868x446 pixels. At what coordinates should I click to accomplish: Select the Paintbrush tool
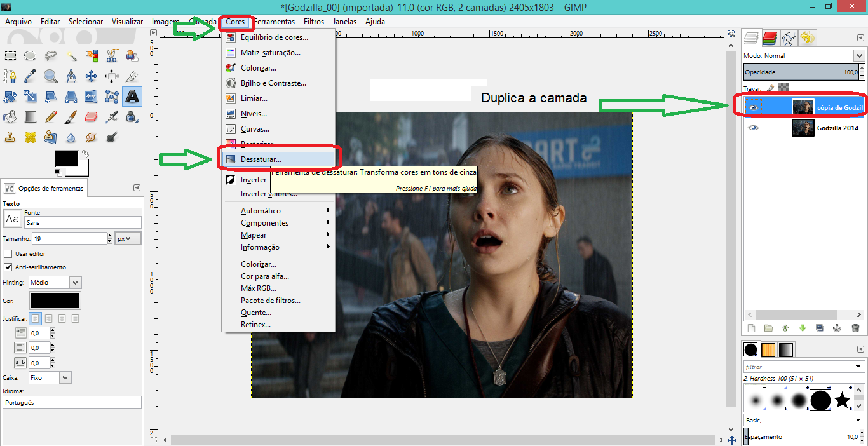point(71,117)
